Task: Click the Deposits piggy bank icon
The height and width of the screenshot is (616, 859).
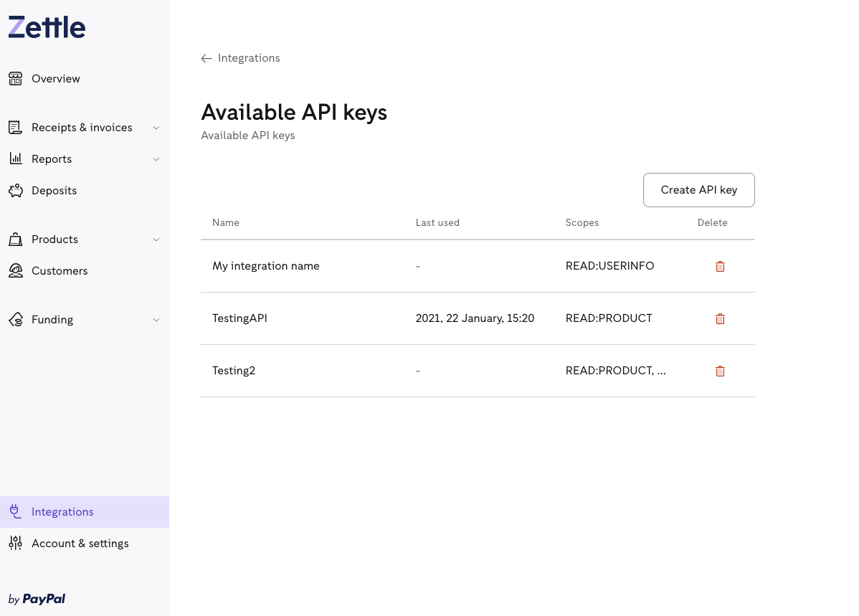Action: point(15,191)
